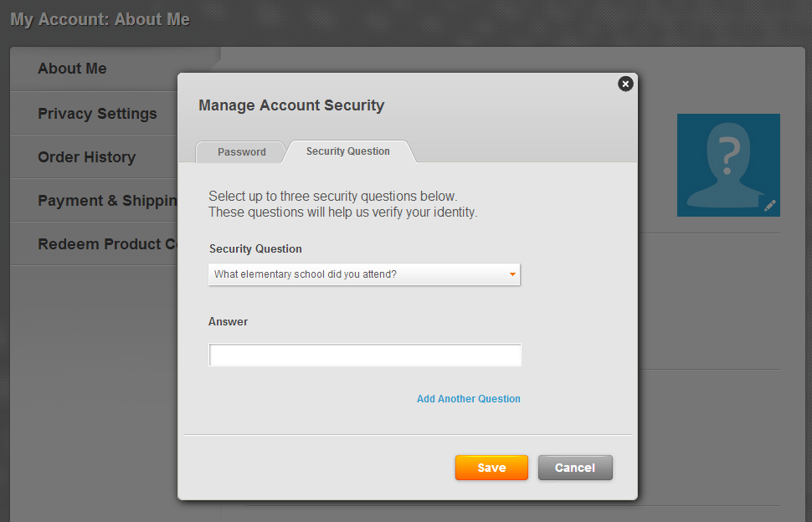Click the Security Question field label
The image size is (812, 522).
pos(255,248)
